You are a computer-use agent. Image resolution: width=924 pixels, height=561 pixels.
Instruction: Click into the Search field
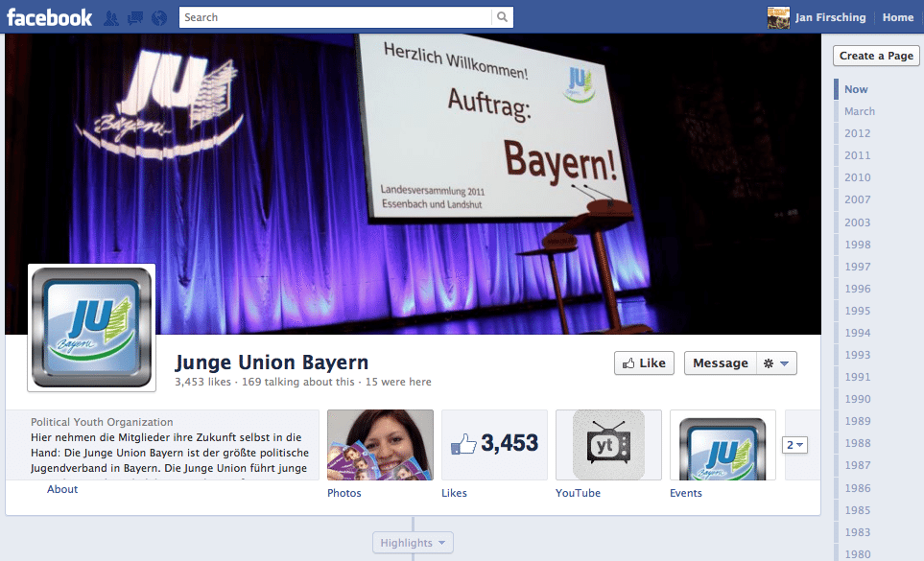[x=335, y=17]
